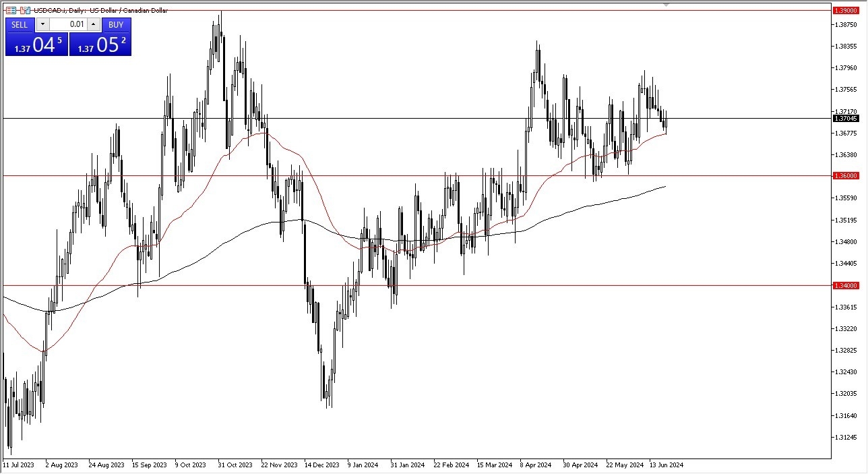Viewport: 868px width, 474px height.
Task: Increase lot volume with the up arrow
Action: coord(93,24)
